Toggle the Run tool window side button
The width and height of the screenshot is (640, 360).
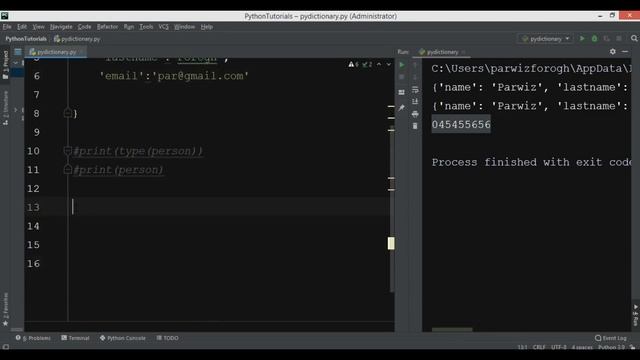tap(636, 315)
